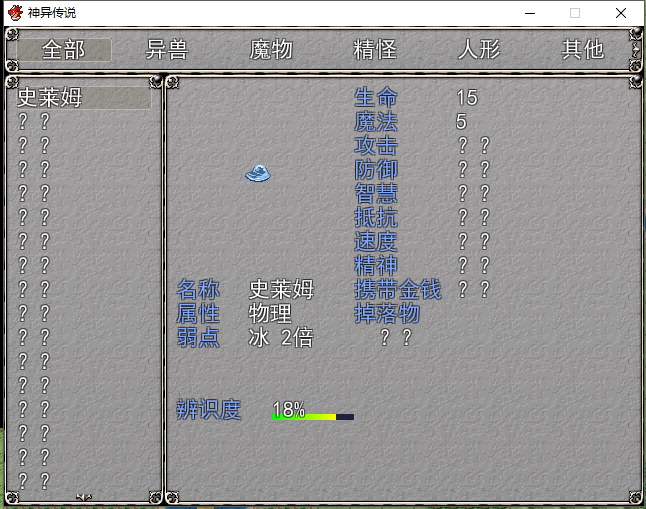Select the 其他 category tab
Image resolution: width=646 pixels, height=509 pixels.
(x=583, y=50)
